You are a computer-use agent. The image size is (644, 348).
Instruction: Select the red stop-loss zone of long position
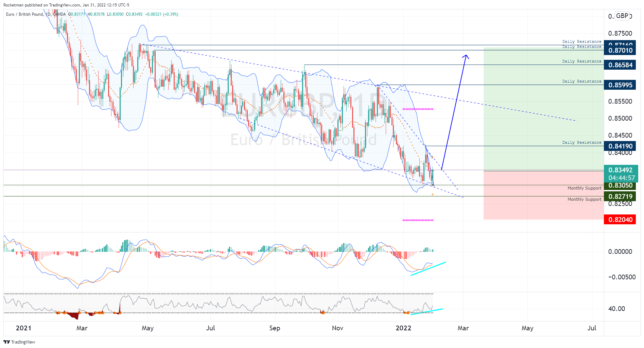544,195
